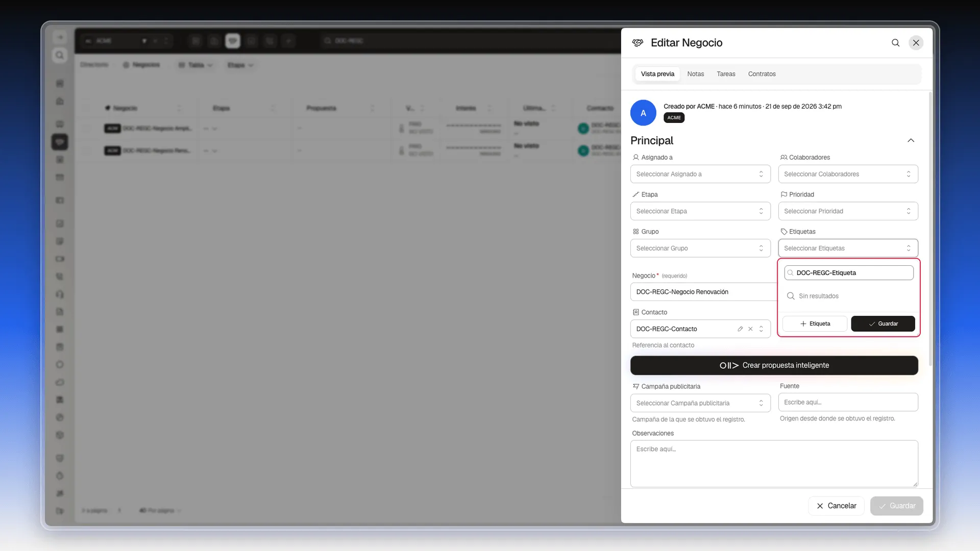Image resolution: width=980 pixels, height=551 pixels.
Task: Switch to the Notas tab
Action: [695, 74]
